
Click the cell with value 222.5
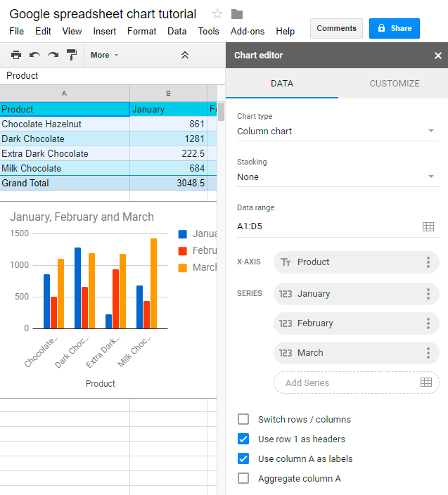click(x=168, y=154)
